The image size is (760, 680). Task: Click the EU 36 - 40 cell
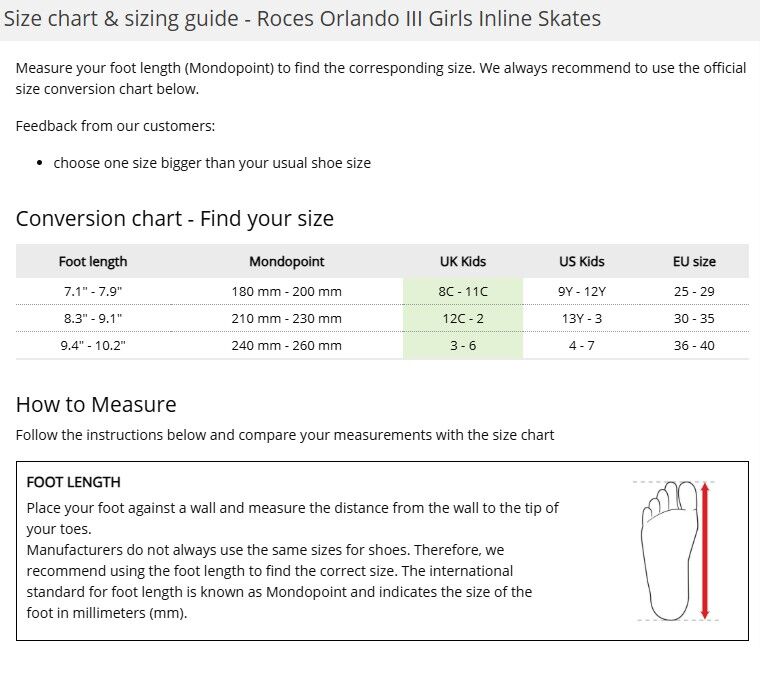694,346
